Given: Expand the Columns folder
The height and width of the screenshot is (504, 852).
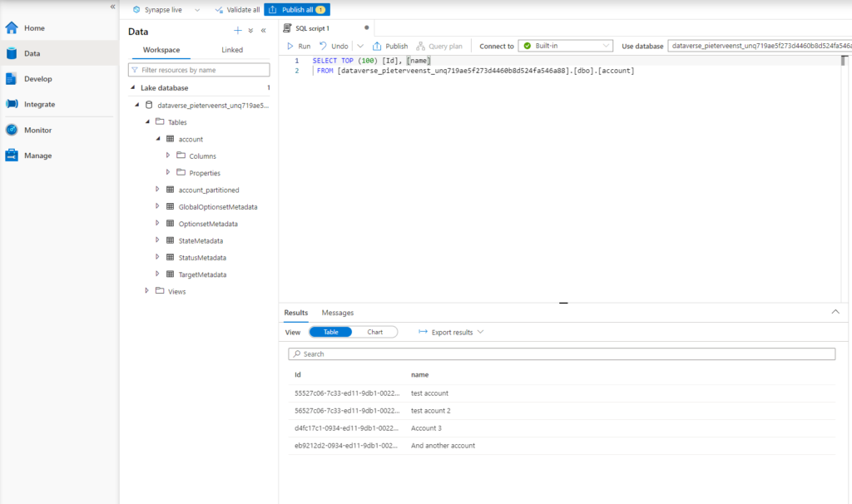Looking at the screenshot, I should pos(168,156).
